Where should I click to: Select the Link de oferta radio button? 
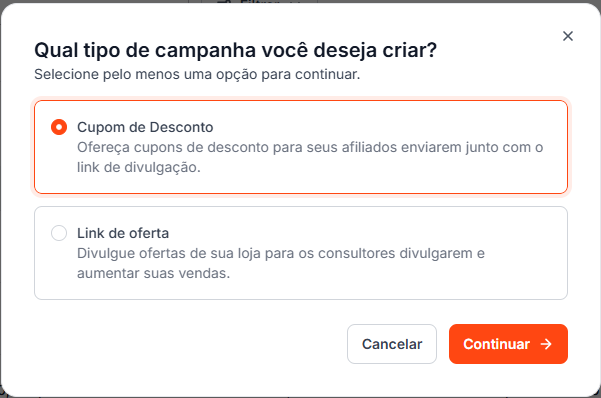59,233
